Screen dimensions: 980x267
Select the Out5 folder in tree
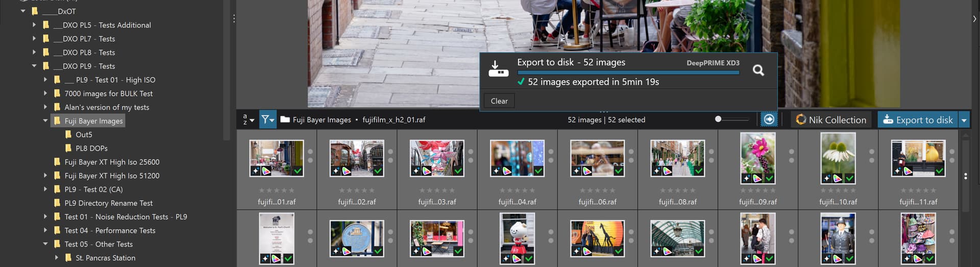[84, 134]
